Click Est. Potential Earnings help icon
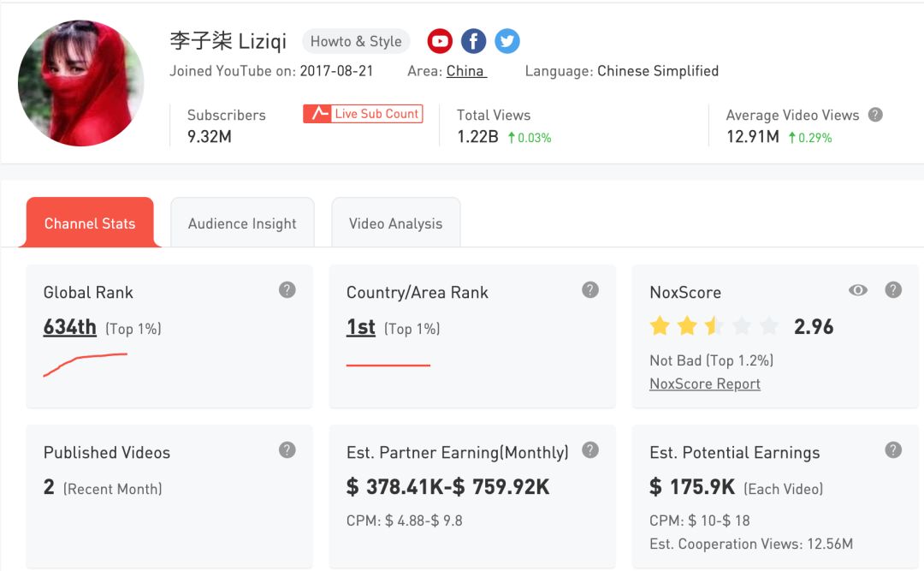Screen dimensions: 924x571 893,450
